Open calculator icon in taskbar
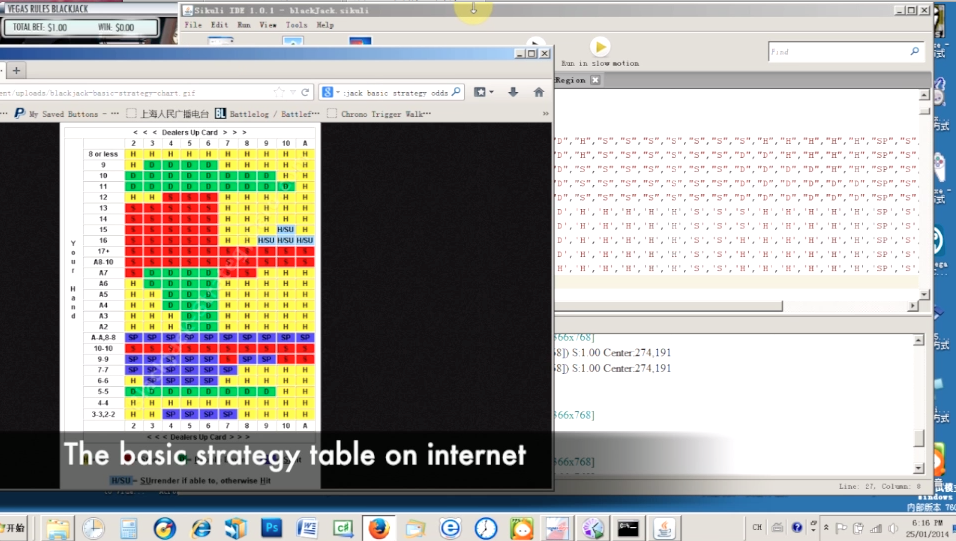Viewport: 956px width, 541px height. tap(129, 528)
